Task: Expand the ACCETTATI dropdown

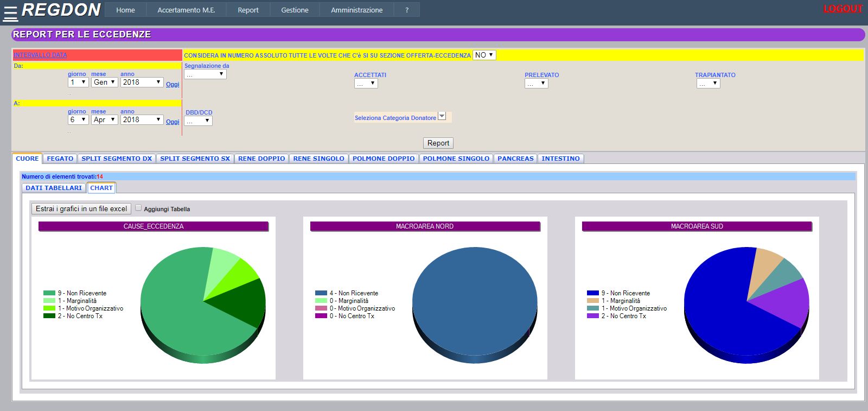Action: click(366, 84)
